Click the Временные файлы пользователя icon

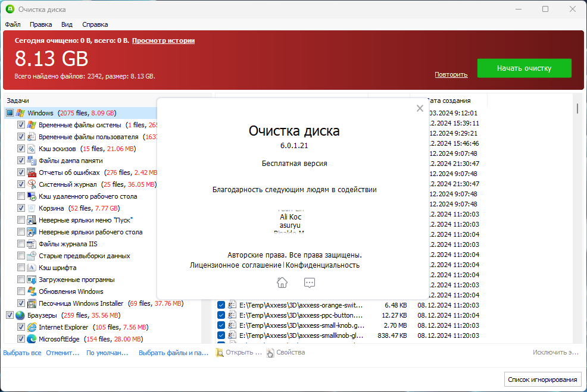tap(32, 137)
